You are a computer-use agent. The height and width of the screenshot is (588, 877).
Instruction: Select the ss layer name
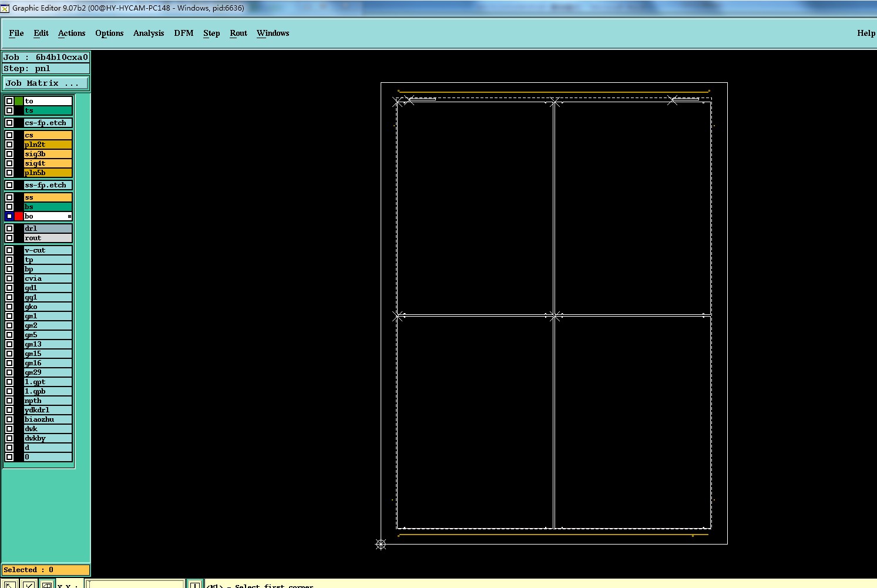(x=48, y=197)
